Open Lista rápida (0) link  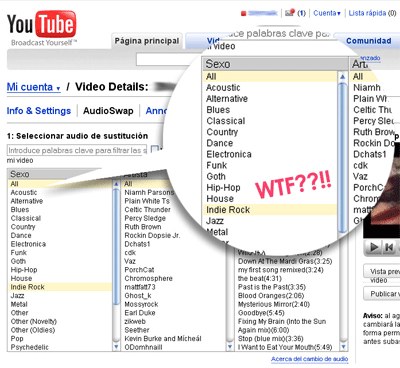(372, 13)
